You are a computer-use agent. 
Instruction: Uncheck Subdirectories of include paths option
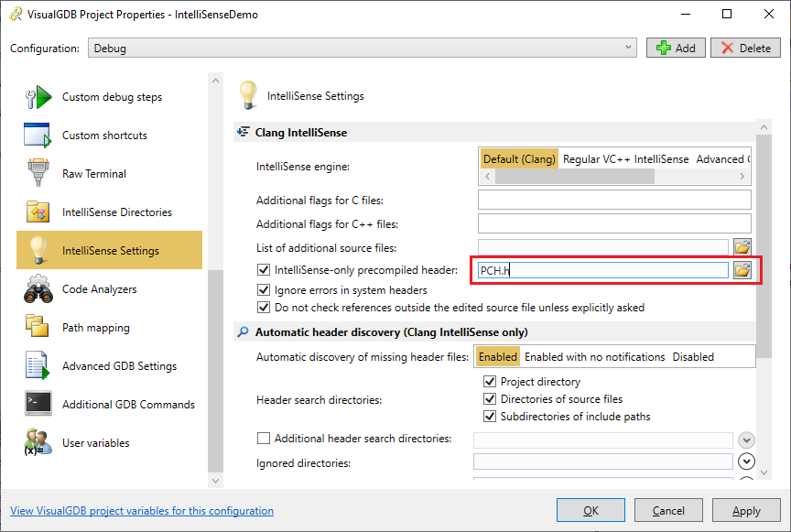[489, 416]
